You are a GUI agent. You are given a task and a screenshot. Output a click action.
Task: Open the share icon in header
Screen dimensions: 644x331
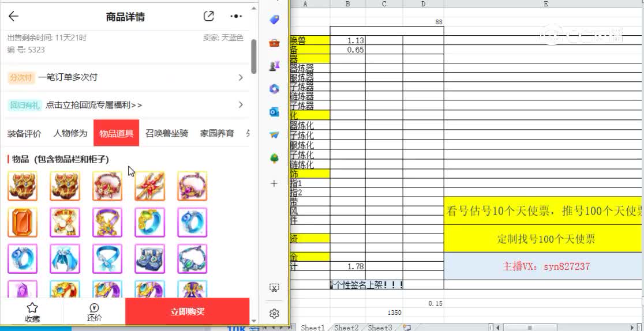(209, 16)
